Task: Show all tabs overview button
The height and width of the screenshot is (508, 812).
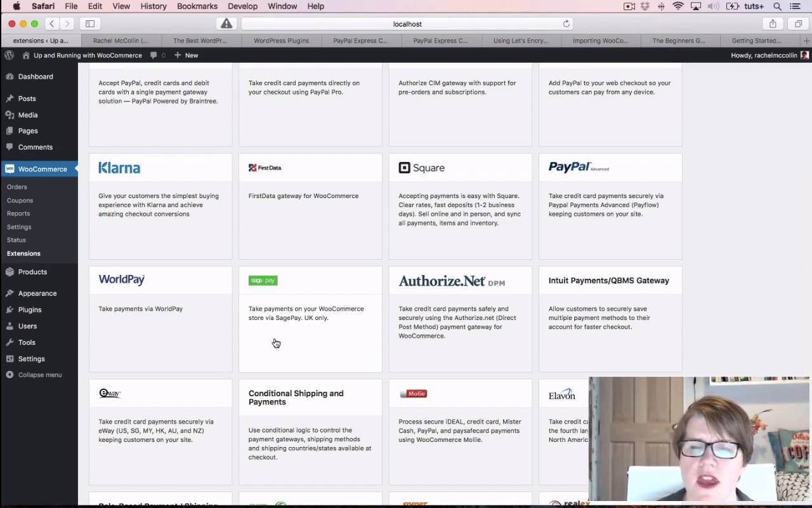Action: tap(798, 23)
